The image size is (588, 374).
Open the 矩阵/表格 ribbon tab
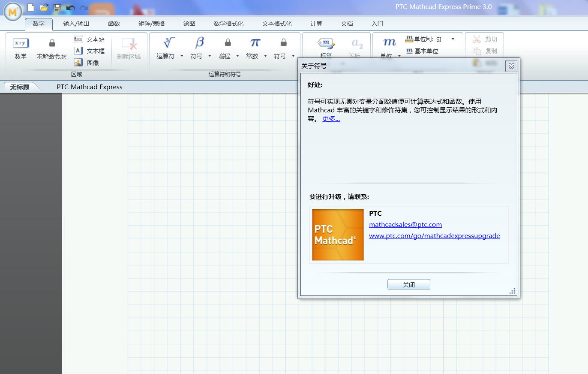(152, 24)
